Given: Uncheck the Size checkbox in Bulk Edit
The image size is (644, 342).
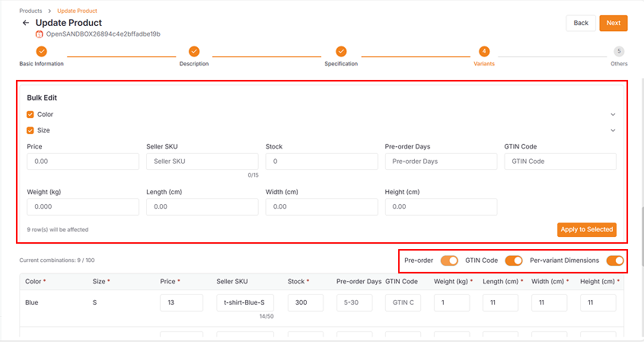Looking at the screenshot, I should [30, 130].
